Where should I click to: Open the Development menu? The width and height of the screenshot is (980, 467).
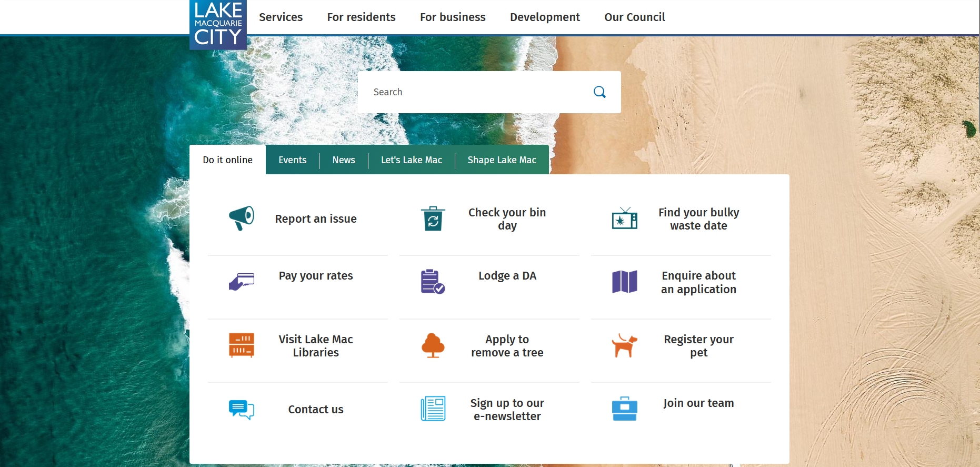click(545, 17)
